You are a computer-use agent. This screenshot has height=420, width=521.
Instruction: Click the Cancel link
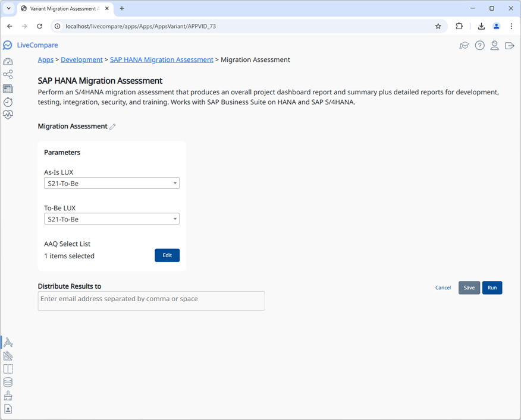[443, 288]
